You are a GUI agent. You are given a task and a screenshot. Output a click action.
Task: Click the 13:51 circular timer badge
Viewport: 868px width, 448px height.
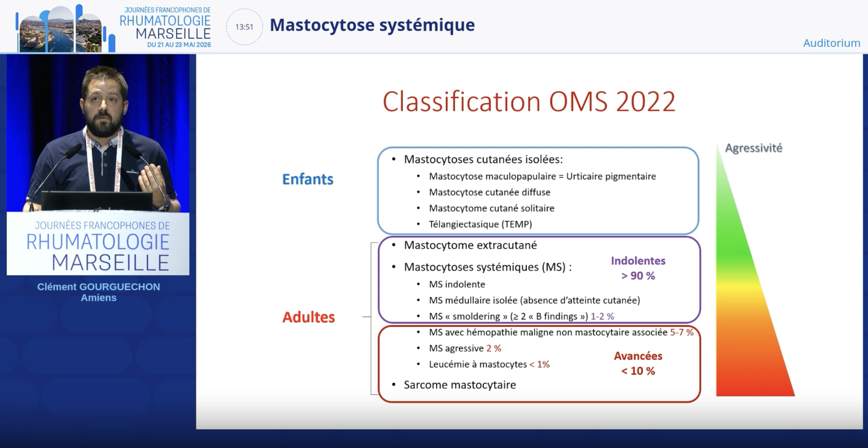(244, 27)
